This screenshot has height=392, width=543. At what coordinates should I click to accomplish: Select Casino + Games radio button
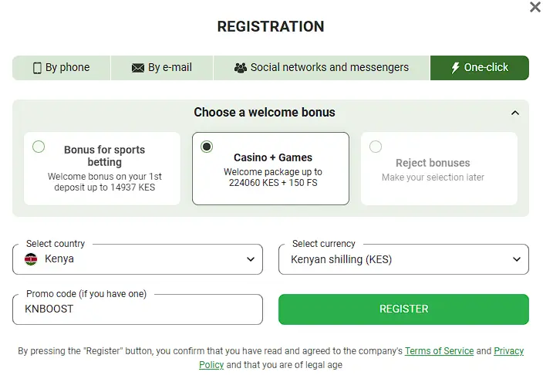point(207,147)
